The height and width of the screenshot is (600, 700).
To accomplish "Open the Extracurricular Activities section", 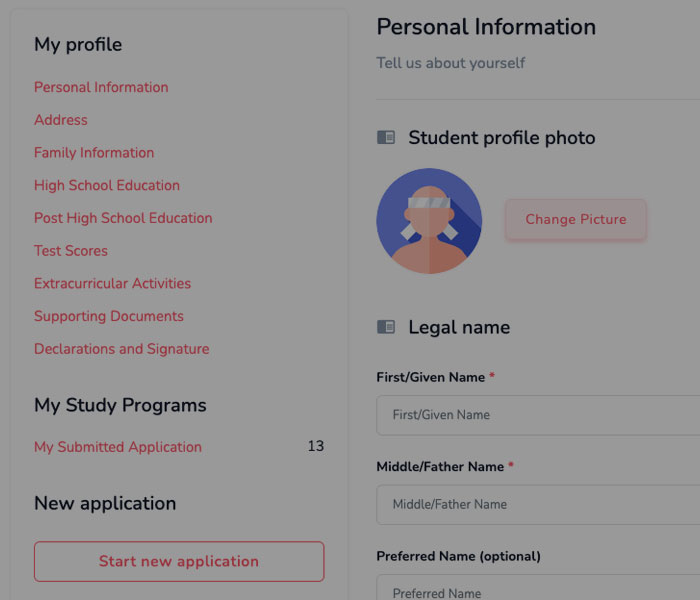I will (x=112, y=283).
